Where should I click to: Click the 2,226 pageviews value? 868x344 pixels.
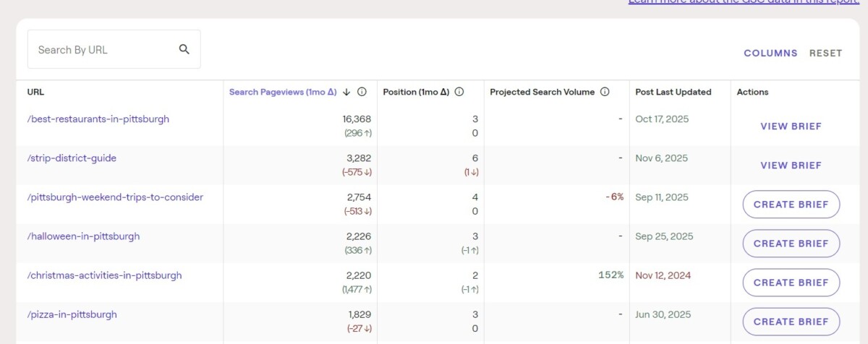359,236
